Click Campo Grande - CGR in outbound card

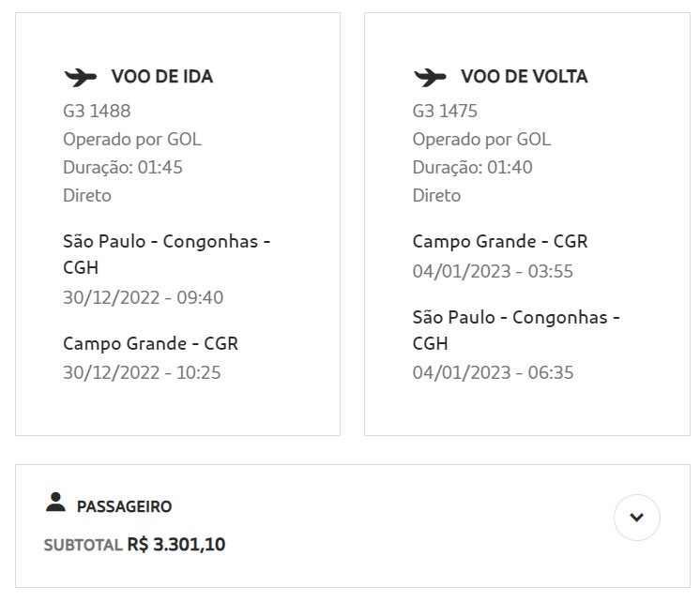tap(151, 343)
